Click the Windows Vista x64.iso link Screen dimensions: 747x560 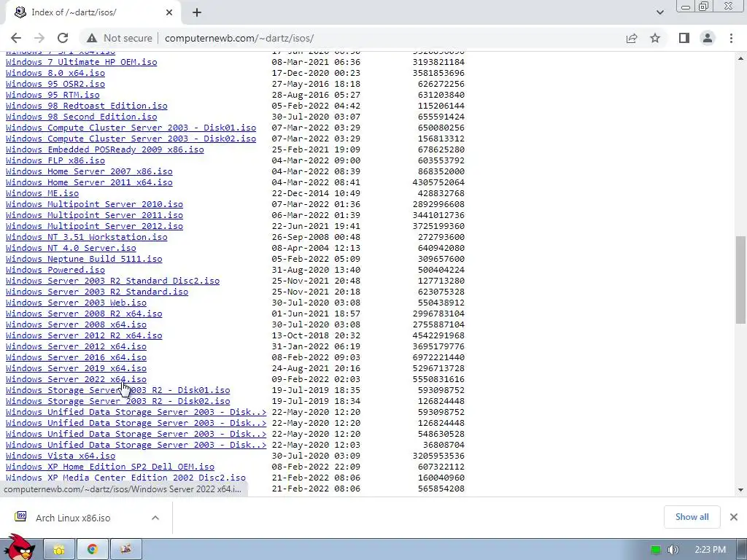click(61, 456)
